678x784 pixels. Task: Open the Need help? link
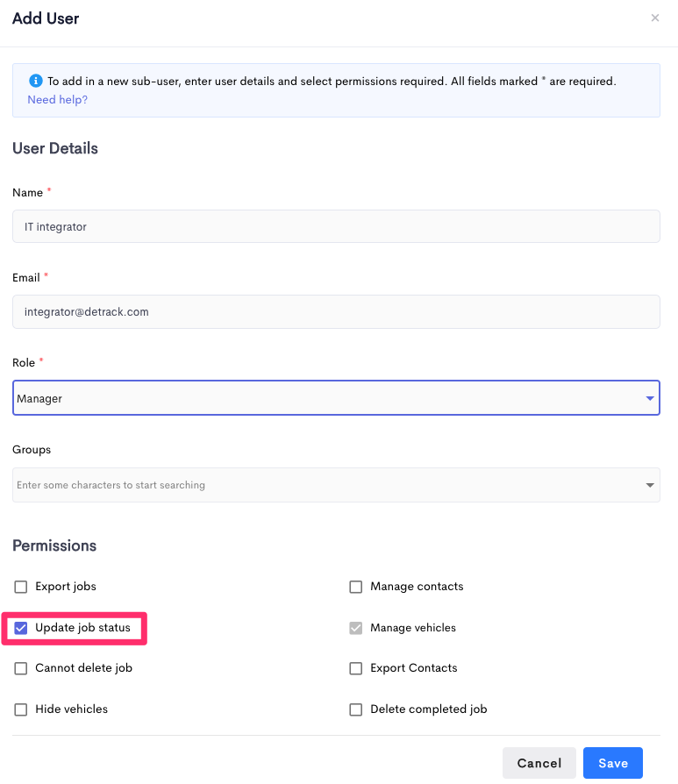pos(57,100)
